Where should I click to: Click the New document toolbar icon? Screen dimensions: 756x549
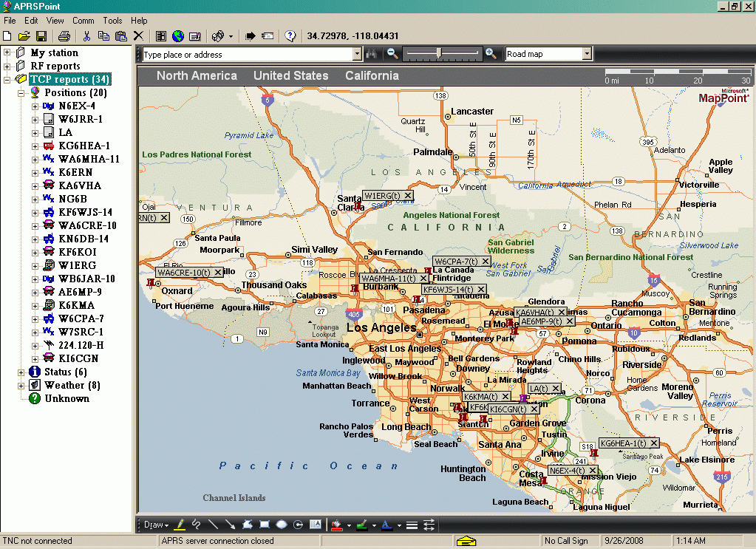pos(7,35)
